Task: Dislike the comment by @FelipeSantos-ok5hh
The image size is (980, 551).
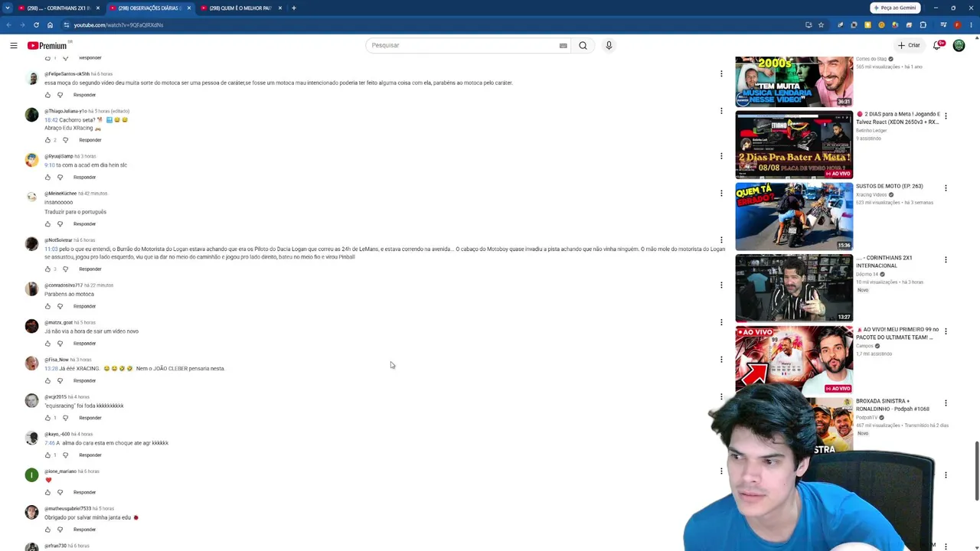Action: pyautogui.click(x=60, y=95)
